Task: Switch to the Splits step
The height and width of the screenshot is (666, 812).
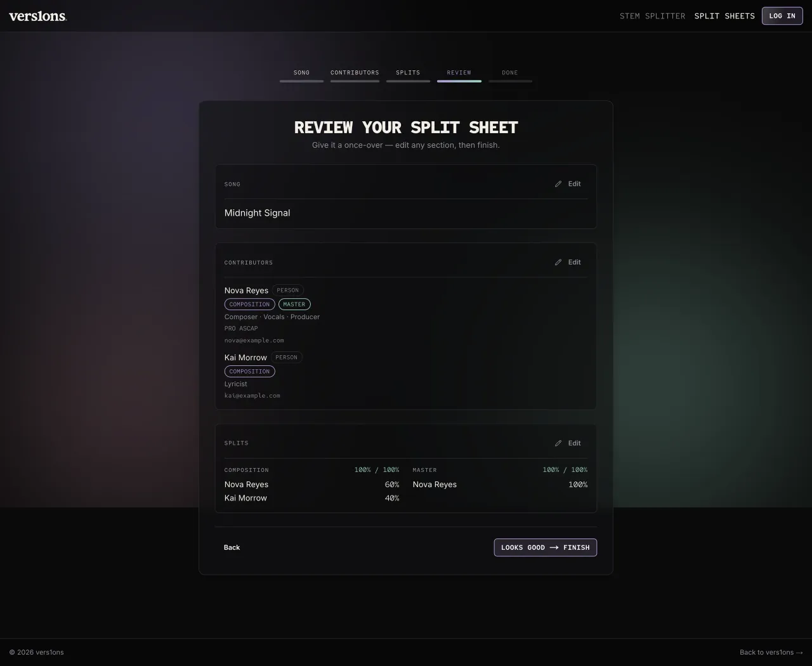Action: pyautogui.click(x=408, y=74)
